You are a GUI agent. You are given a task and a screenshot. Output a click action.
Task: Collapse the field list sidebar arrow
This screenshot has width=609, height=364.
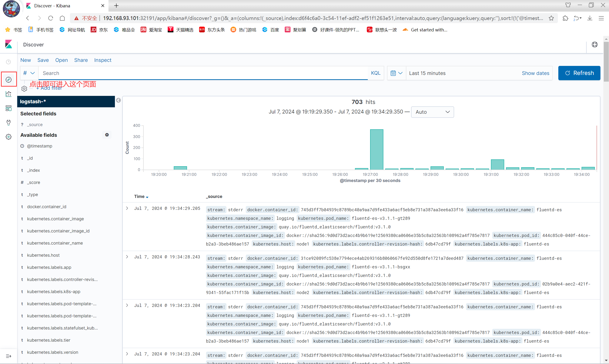tap(118, 100)
